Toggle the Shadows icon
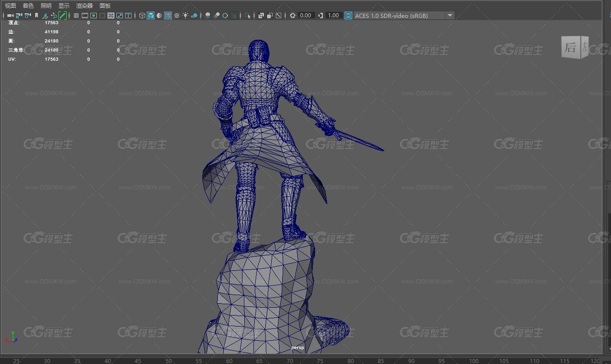This screenshot has width=611, height=364. click(x=194, y=16)
